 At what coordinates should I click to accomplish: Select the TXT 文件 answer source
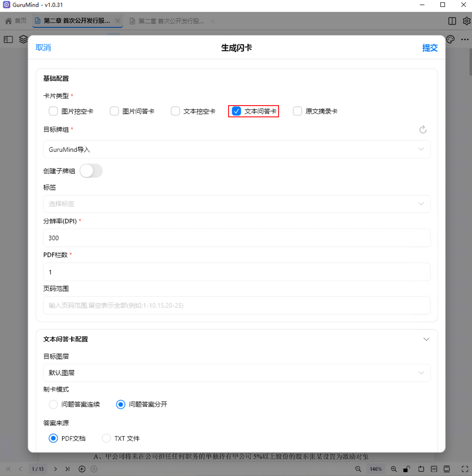(106, 438)
